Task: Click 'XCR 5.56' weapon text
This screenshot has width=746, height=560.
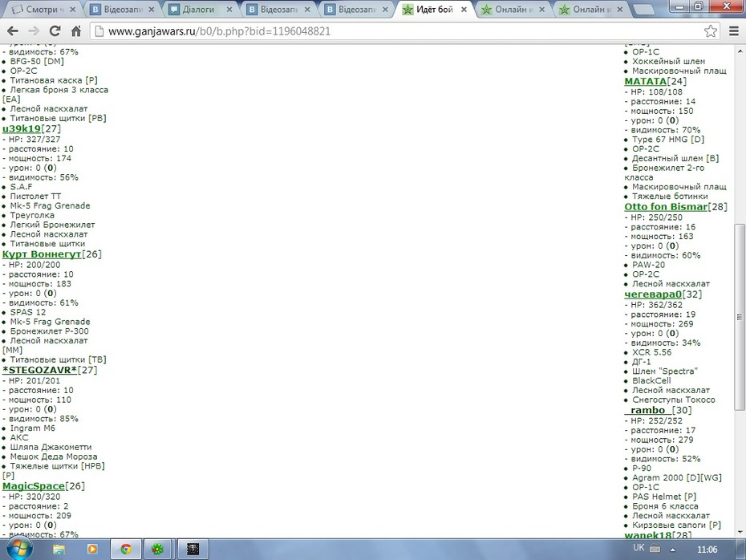Action: (x=652, y=352)
